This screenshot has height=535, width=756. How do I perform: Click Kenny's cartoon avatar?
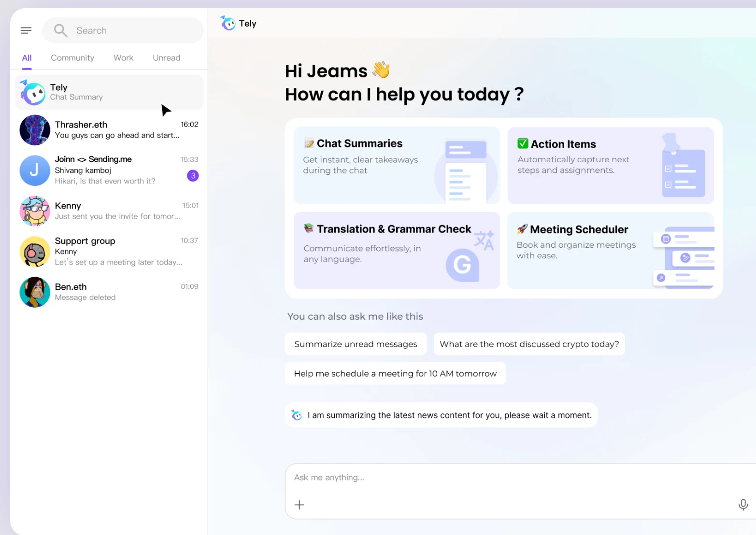35,211
